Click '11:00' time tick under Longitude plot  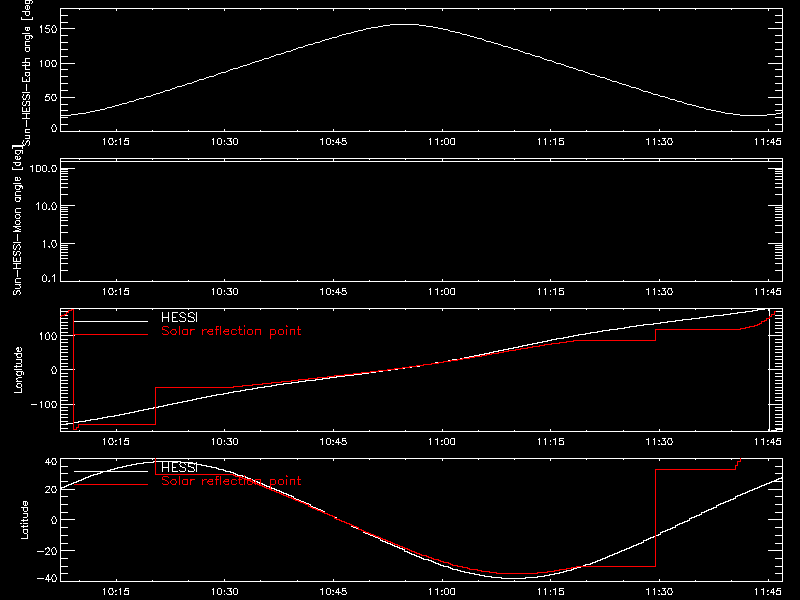(x=442, y=442)
